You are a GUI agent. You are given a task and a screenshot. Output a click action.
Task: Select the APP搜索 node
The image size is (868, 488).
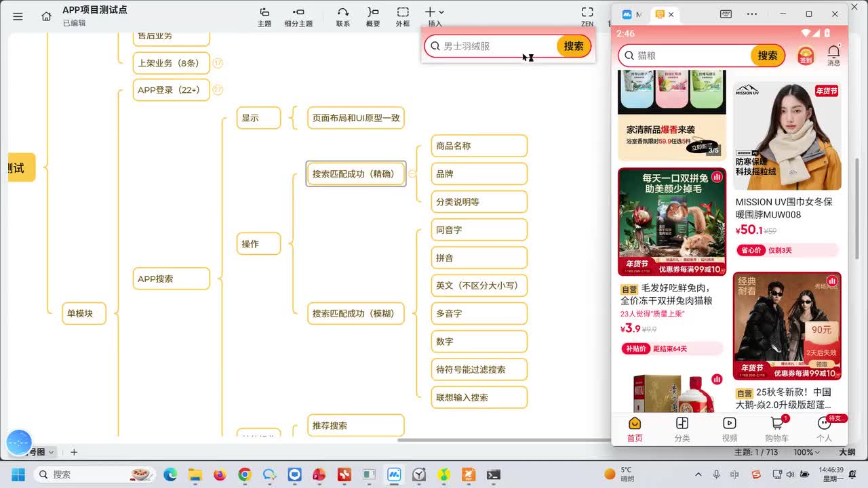click(172, 279)
